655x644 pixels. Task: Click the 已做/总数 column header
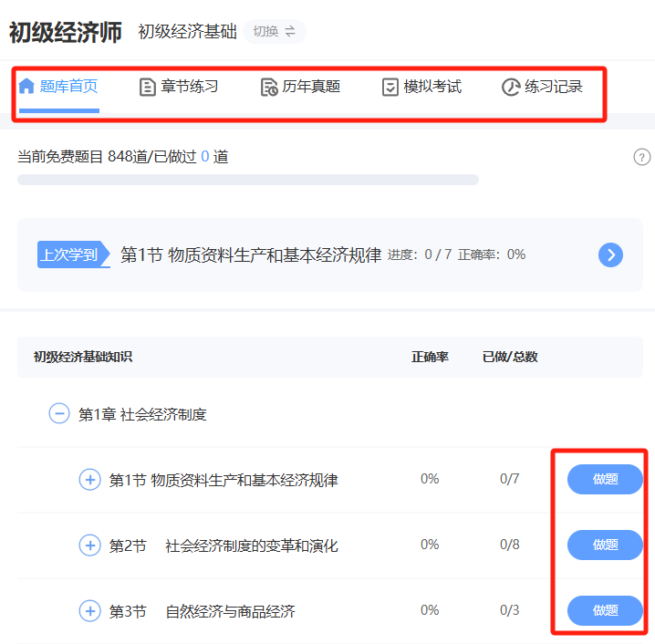pyautogui.click(x=510, y=357)
